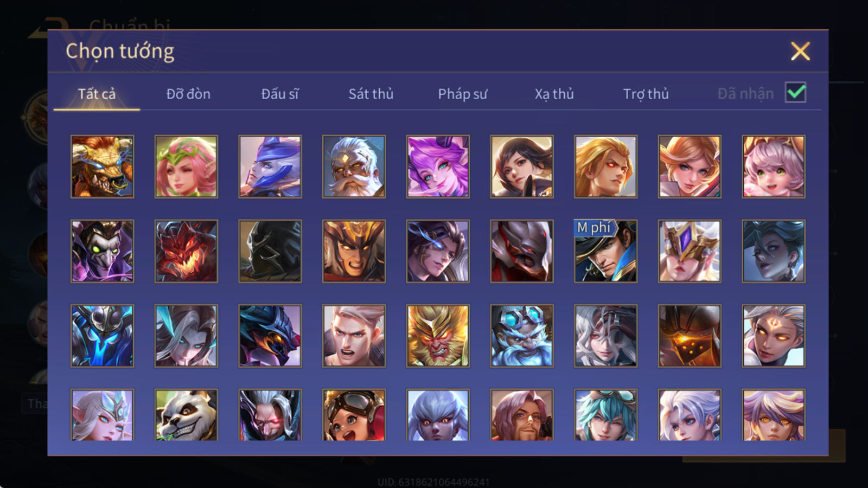Select the bull-headed hero portrait
Image resolution: width=868 pixels, height=488 pixels.
click(x=102, y=166)
